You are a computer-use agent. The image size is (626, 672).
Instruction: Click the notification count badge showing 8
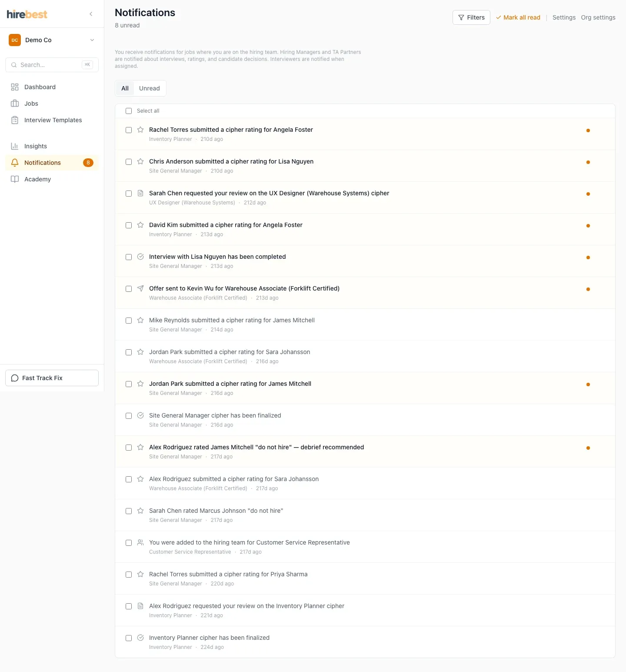coord(88,163)
